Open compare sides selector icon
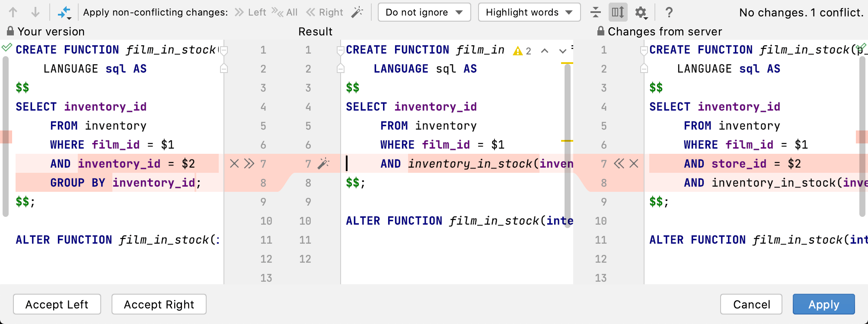 [x=64, y=13]
